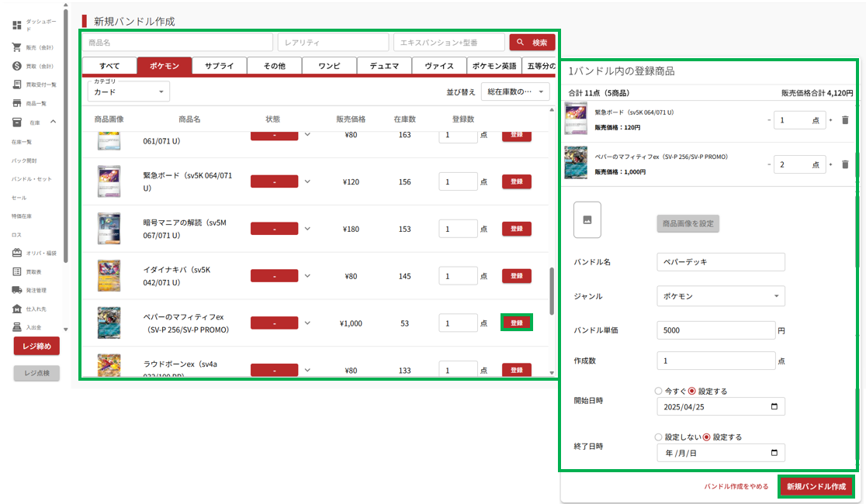Screen dimensions: 866x504
Task: Switch to the サプライ tab
Action: [220, 66]
